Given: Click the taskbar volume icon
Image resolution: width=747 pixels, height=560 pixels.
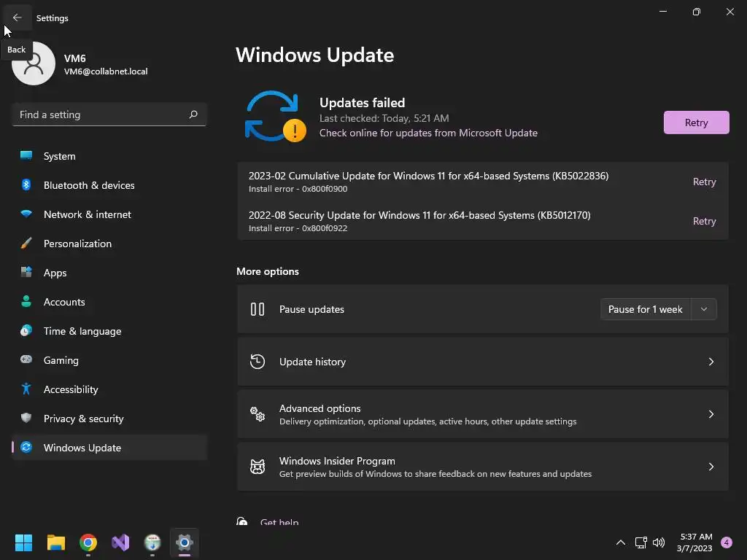Looking at the screenshot, I should click(659, 542).
